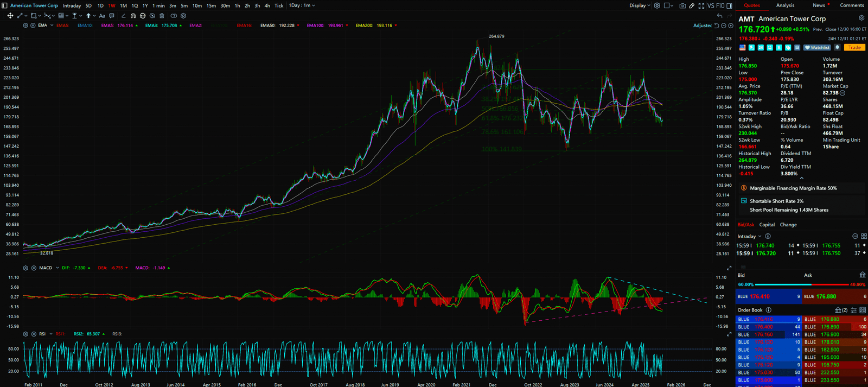Click the Bid/Ask 60%-40% ratio bar

801,284
